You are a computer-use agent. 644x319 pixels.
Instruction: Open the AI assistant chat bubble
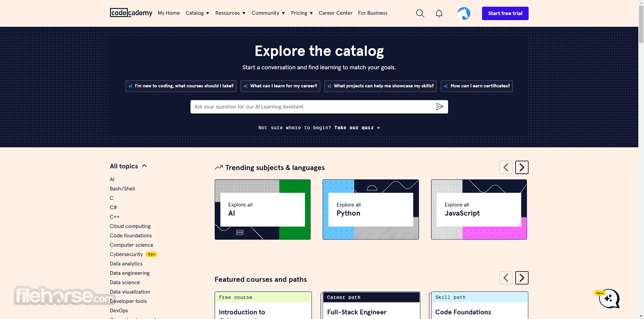pos(609,299)
